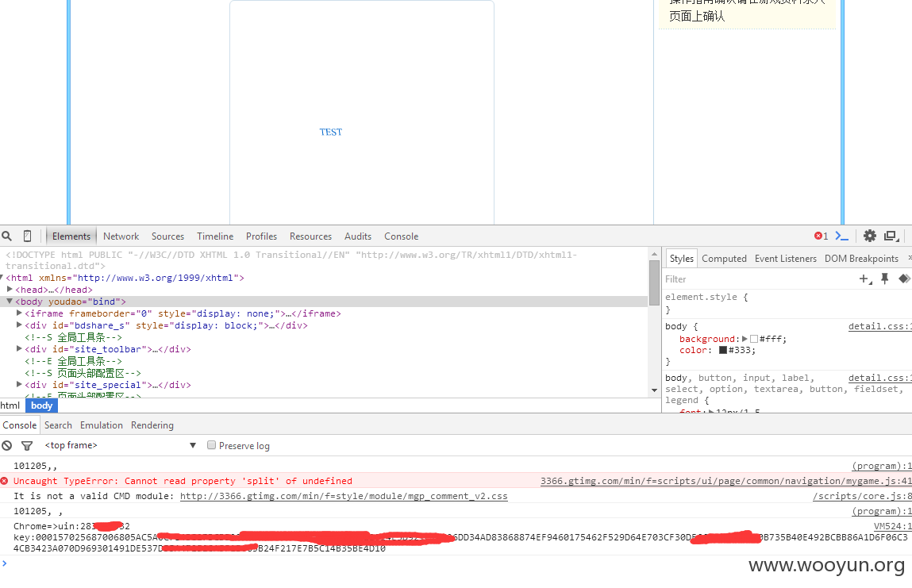Add new style rule with plus icon
The width and height of the screenshot is (912, 588).
865,279
